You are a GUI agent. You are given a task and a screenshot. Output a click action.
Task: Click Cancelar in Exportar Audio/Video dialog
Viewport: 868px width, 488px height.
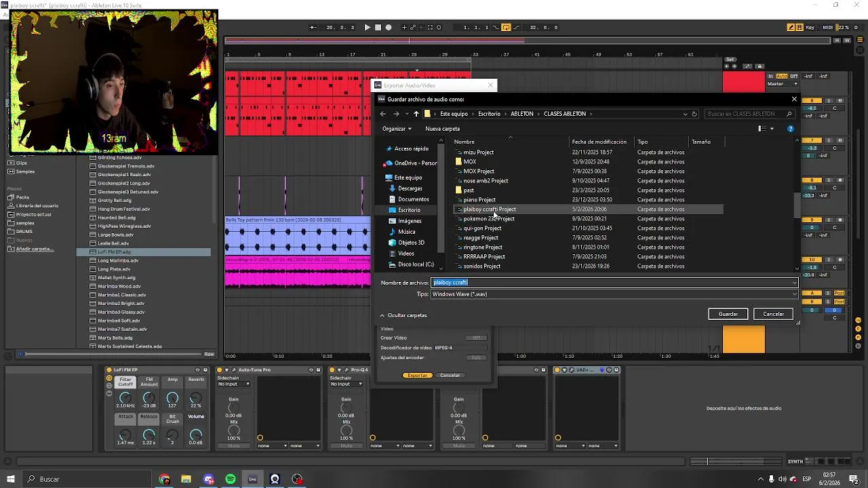coord(450,375)
